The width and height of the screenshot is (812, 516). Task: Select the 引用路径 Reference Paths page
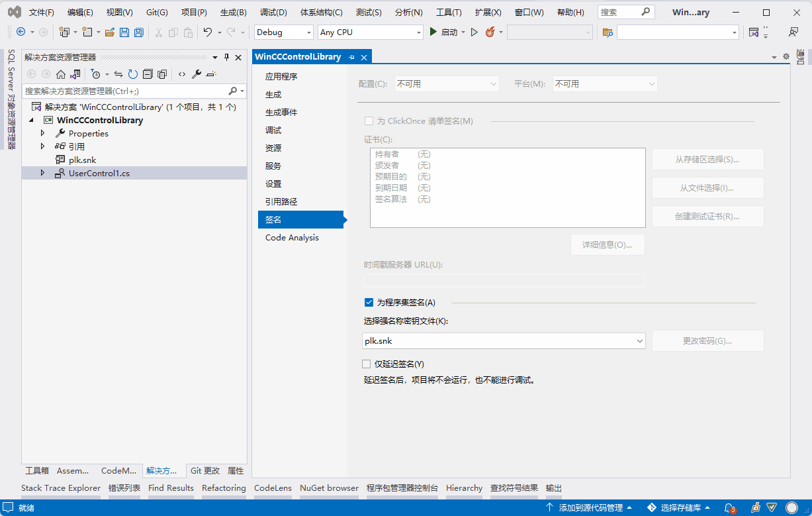coord(302,201)
